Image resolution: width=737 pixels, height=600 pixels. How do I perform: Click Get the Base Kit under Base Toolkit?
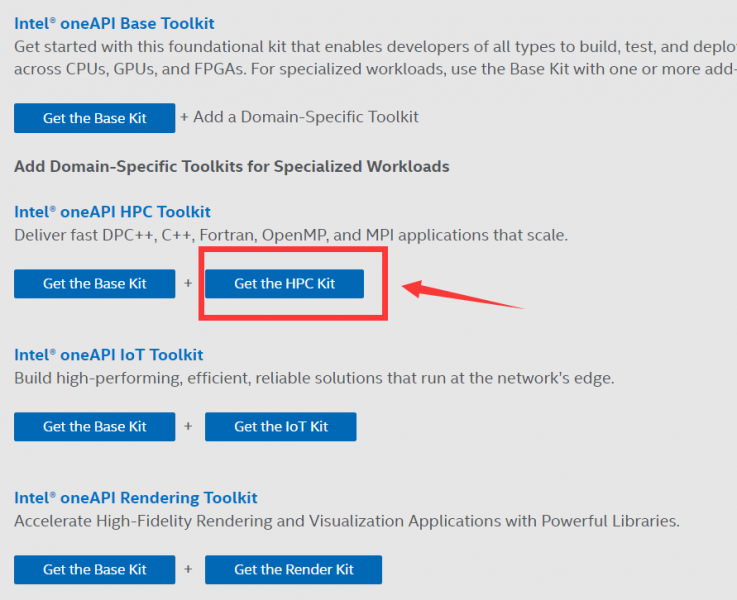pos(94,118)
